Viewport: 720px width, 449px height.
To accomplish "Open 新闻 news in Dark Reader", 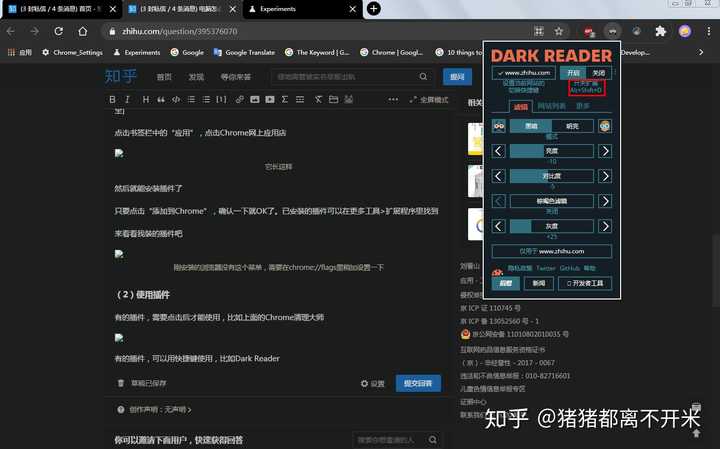I will point(539,283).
